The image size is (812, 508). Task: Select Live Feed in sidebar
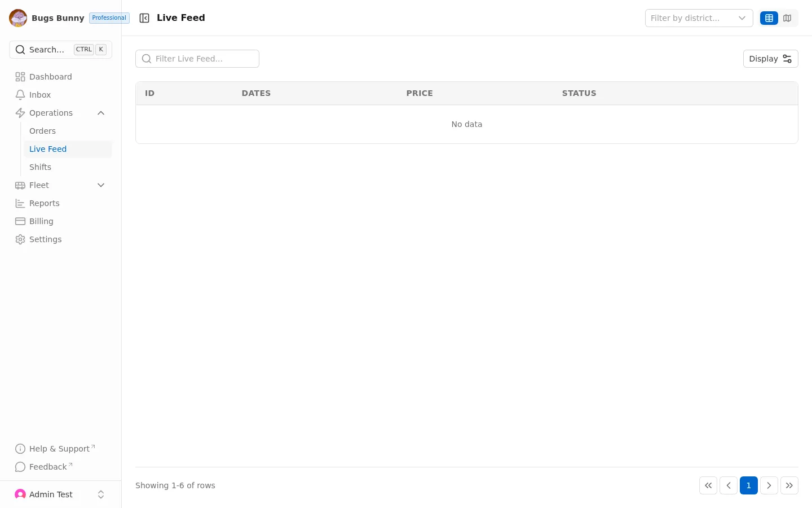tap(67, 149)
